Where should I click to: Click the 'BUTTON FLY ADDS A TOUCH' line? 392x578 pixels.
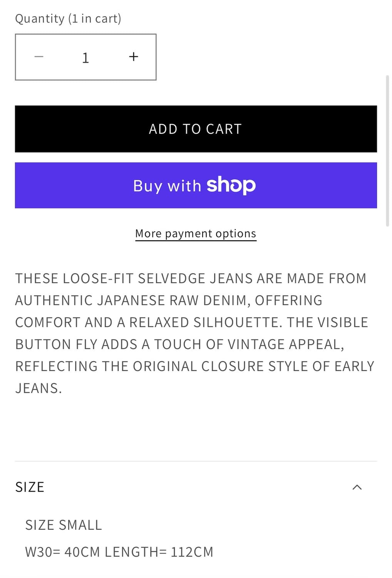tap(179, 344)
